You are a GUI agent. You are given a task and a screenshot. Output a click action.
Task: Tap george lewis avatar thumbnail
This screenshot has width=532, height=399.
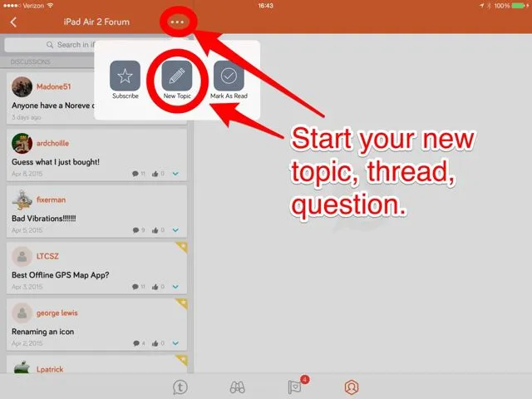[22, 313]
